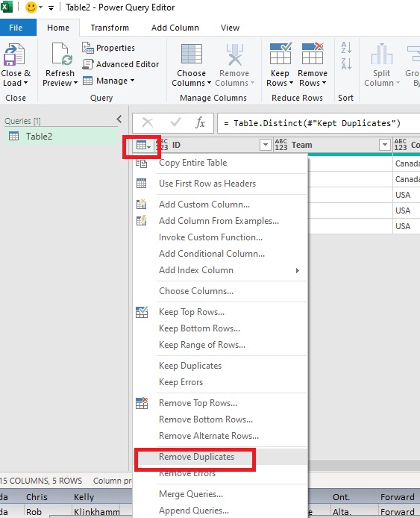Switch to the Add Column tab
Image resolution: width=420 pixels, height=518 pixels.
coord(175,28)
